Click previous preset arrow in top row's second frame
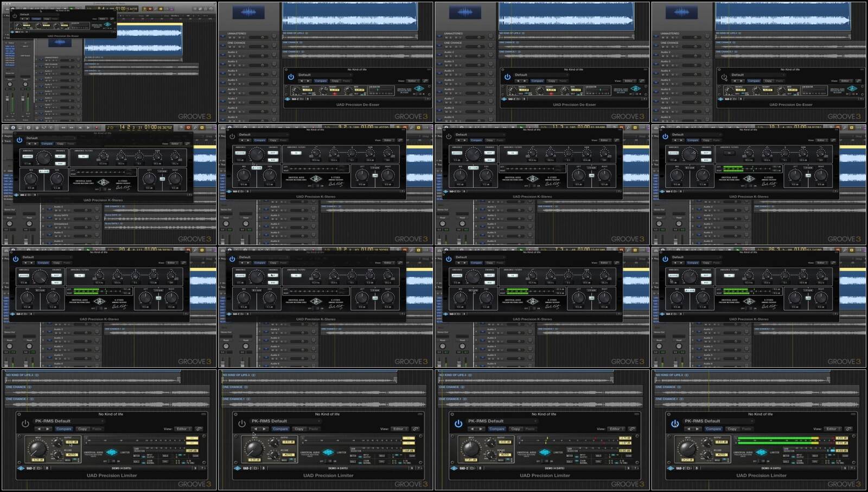 click(301, 81)
